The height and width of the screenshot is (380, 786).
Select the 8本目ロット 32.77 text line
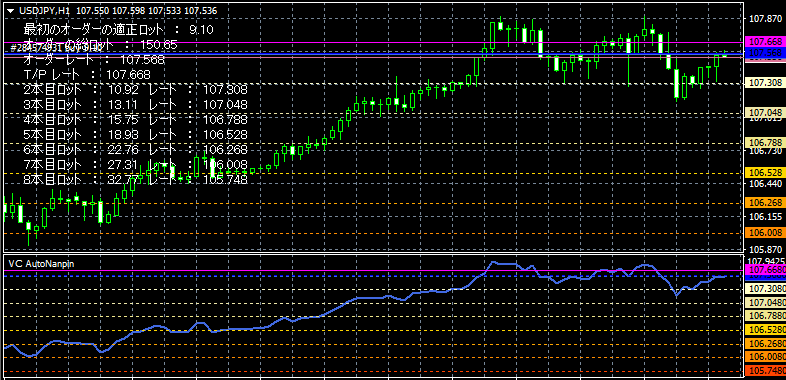point(135,179)
